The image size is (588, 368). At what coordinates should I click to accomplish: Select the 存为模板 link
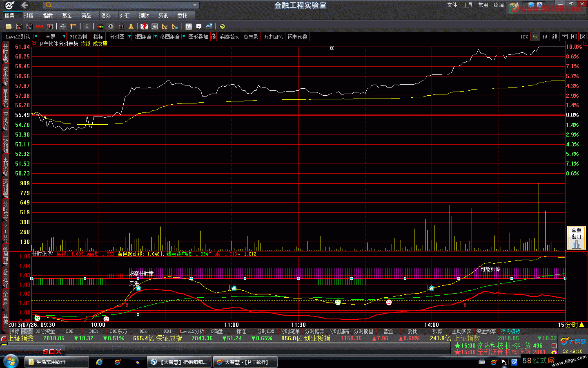pyautogui.click(x=510, y=332)
